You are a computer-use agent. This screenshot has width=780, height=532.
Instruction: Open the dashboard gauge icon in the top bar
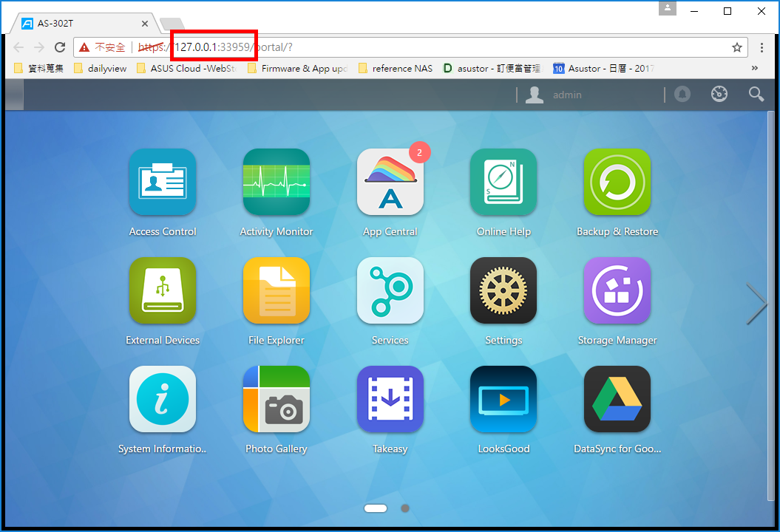click(x=719, y=94)
